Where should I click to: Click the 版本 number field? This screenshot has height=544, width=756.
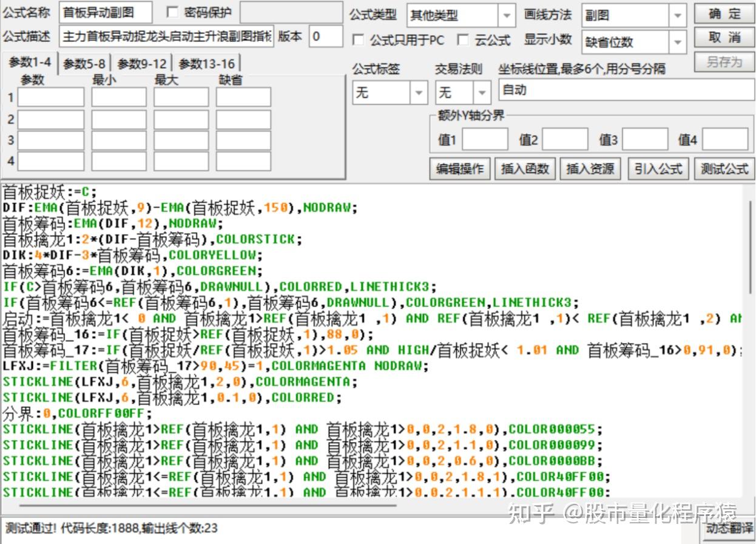coord(326,36)
